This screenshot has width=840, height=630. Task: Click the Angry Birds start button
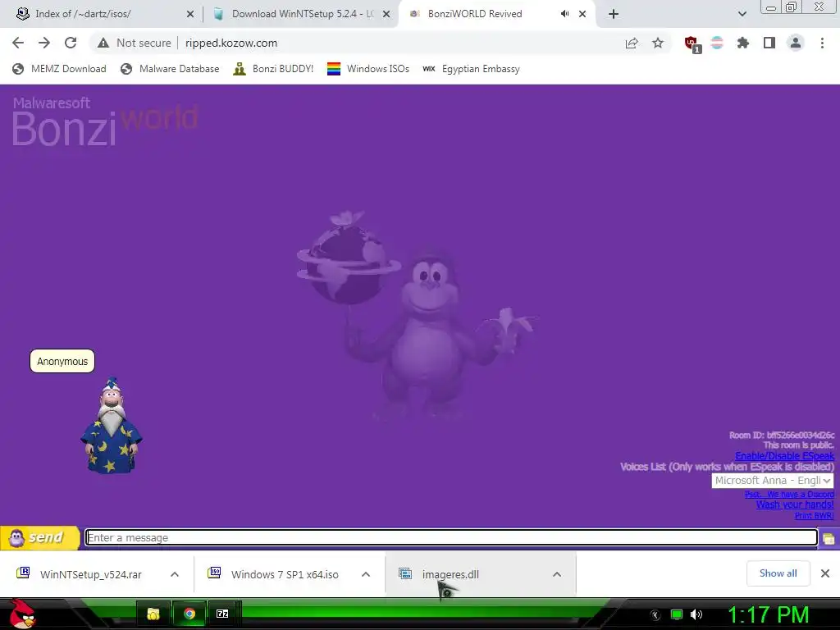coord(22,614)
